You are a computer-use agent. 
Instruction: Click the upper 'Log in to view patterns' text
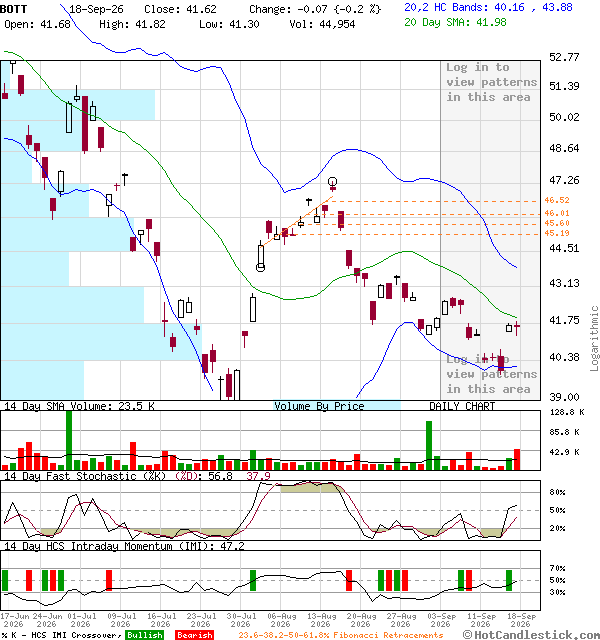click(491, 82)
